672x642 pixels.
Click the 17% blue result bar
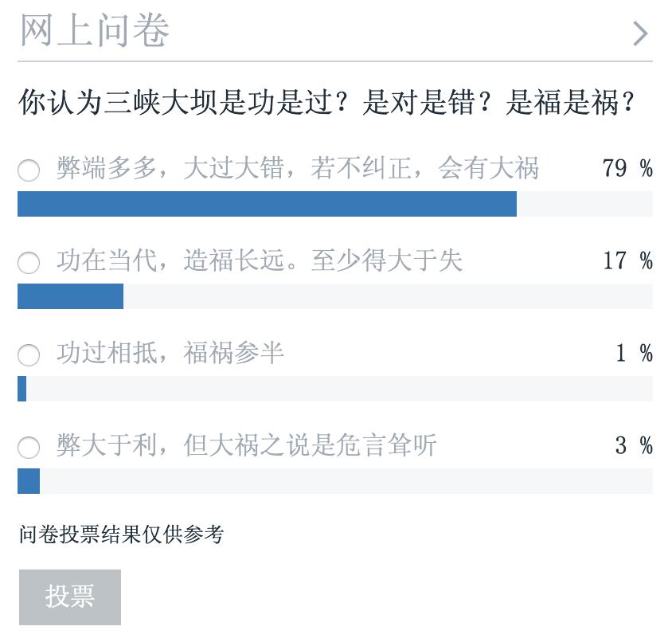[70, 296]
